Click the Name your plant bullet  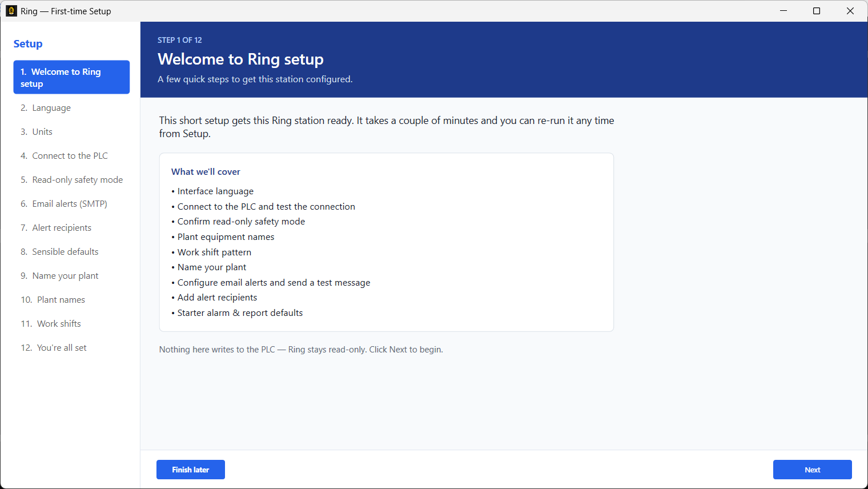[209, 267]
